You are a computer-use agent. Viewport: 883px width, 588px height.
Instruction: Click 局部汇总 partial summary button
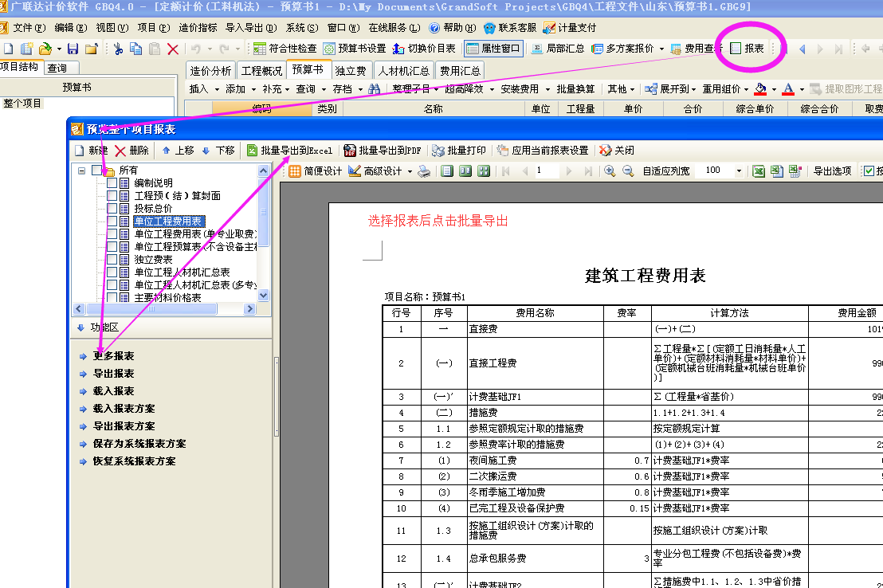coord(558,49)
